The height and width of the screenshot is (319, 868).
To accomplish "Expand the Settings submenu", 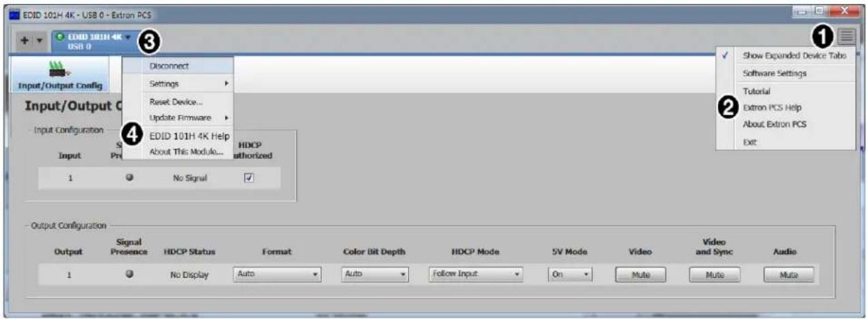I will 178,84.
